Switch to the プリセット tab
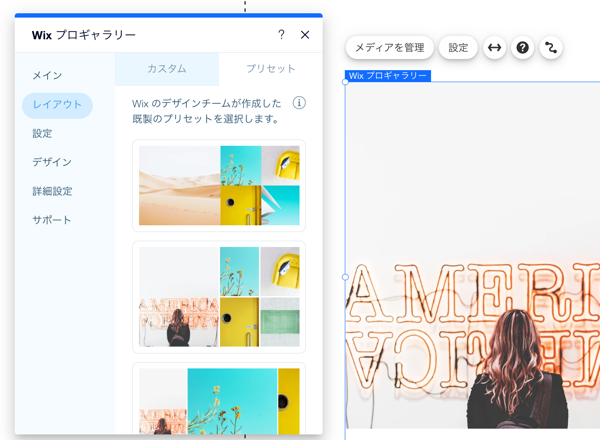The image size is (600, 440). pos(271,69)
